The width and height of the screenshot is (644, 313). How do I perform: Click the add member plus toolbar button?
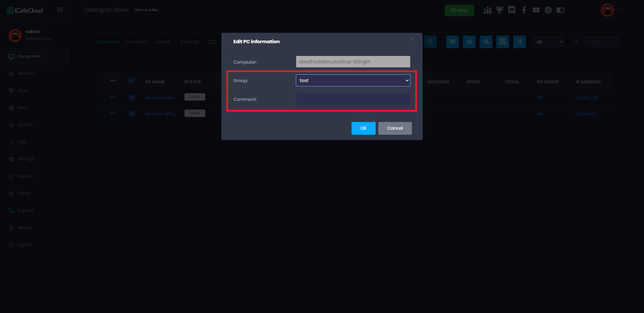point(486,42)
